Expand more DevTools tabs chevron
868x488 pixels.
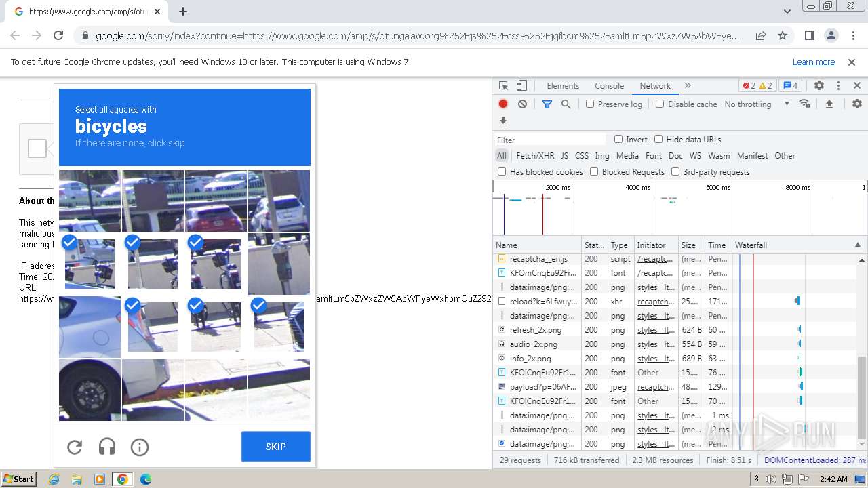688,86
